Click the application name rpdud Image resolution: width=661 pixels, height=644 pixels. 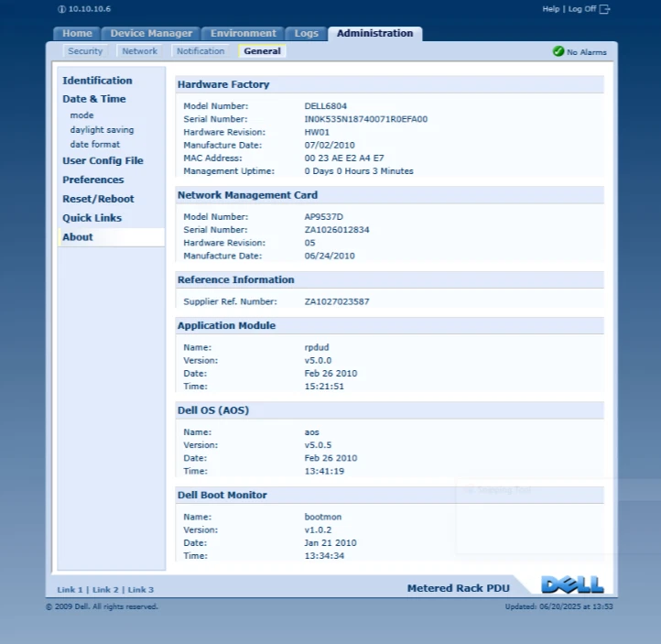[317, 347]
